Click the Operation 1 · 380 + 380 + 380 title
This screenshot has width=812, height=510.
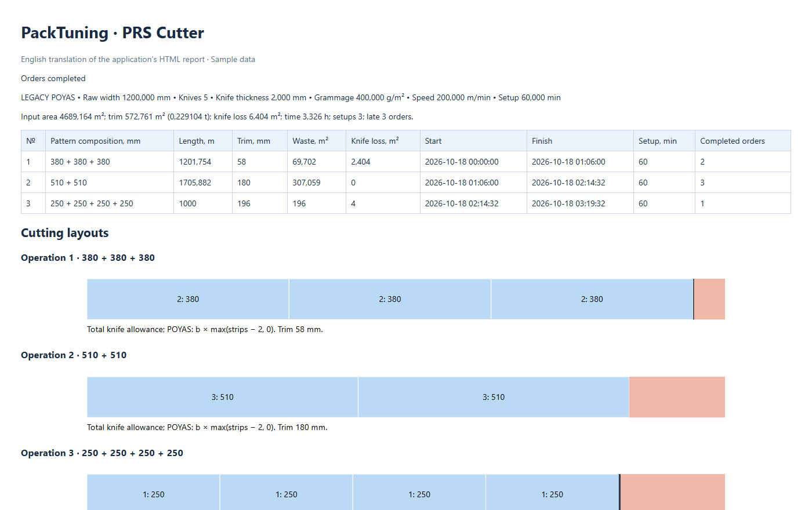pos(88,258)
